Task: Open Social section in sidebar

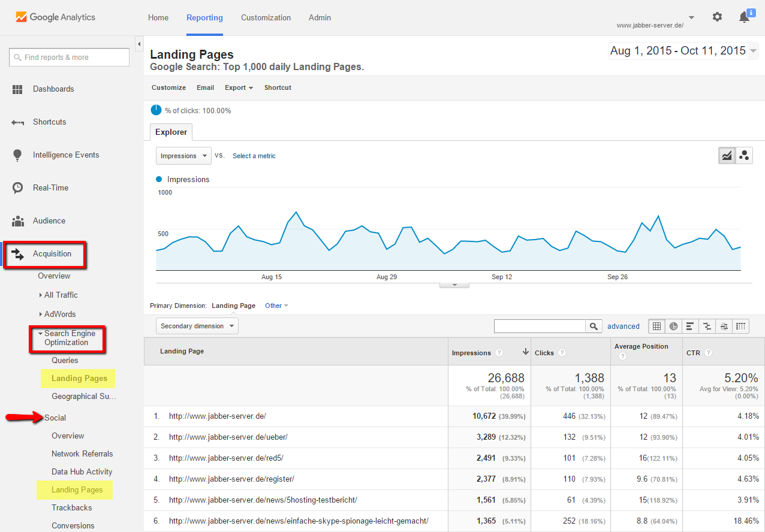Action: 55,418
